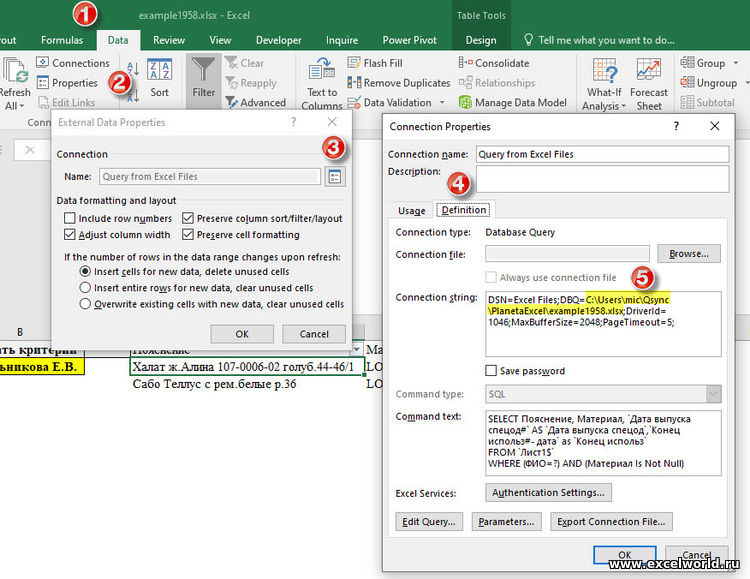The height and width of the screenshot is (579, 750).
Task: Click Cancel in External Data Properties dialog
Action: (x=314, y=334)
